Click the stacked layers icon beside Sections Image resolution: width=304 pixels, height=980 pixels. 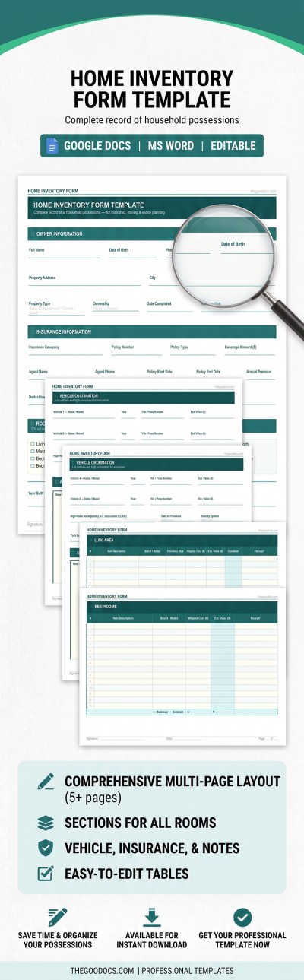pos(46,823)
